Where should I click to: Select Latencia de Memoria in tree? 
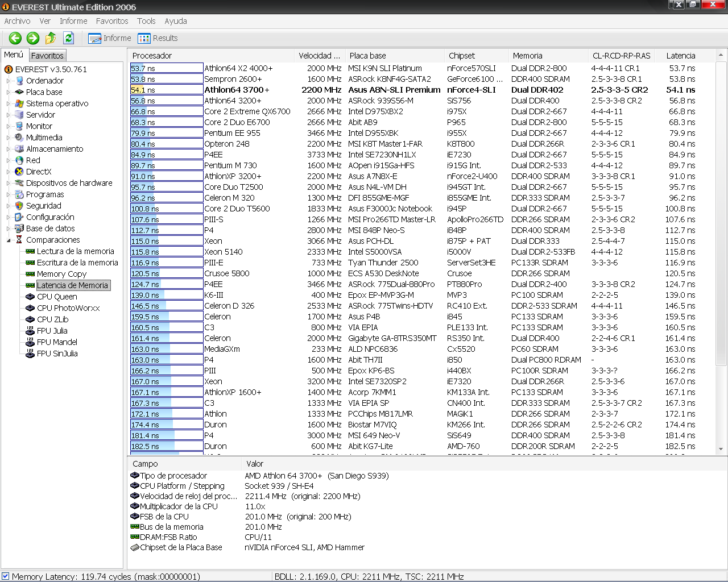73,285
